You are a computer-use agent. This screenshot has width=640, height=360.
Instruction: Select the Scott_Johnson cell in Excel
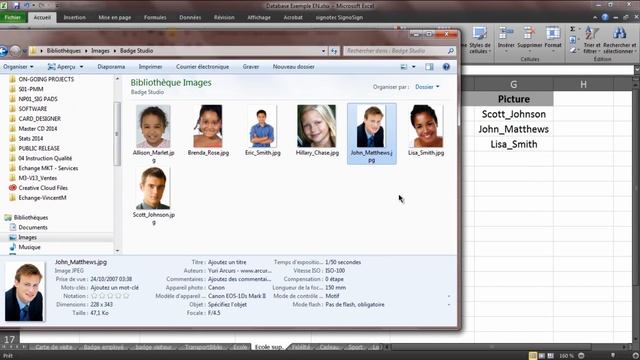[513, 114]
